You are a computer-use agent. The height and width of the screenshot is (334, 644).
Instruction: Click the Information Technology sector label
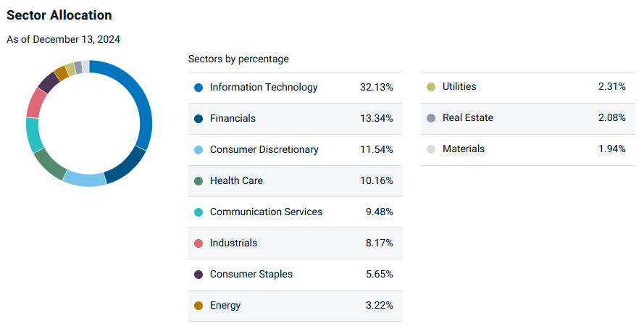(x=264, y=87)
